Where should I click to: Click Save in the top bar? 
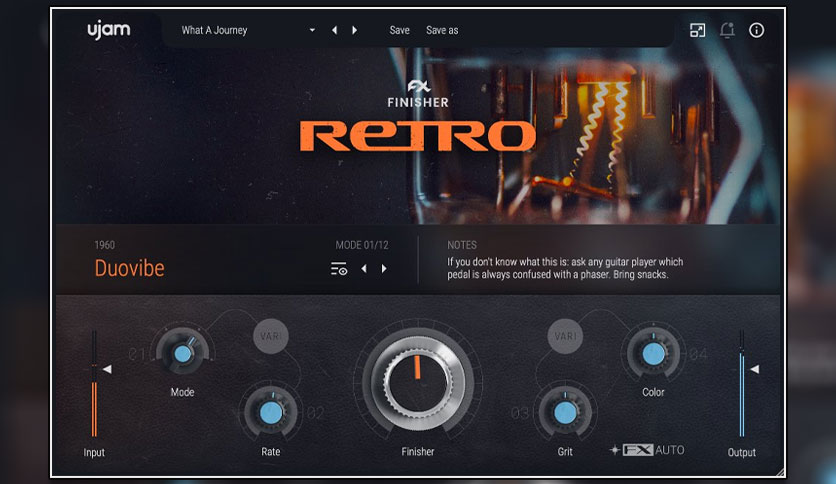399,30
